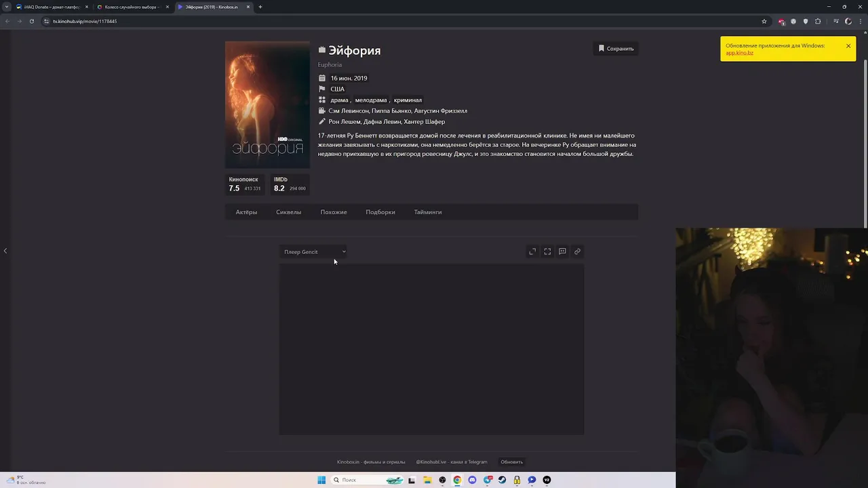Open writer Рон Лешем's page
Viewport: 868px width, 488px height.
[x=344, y=121]
